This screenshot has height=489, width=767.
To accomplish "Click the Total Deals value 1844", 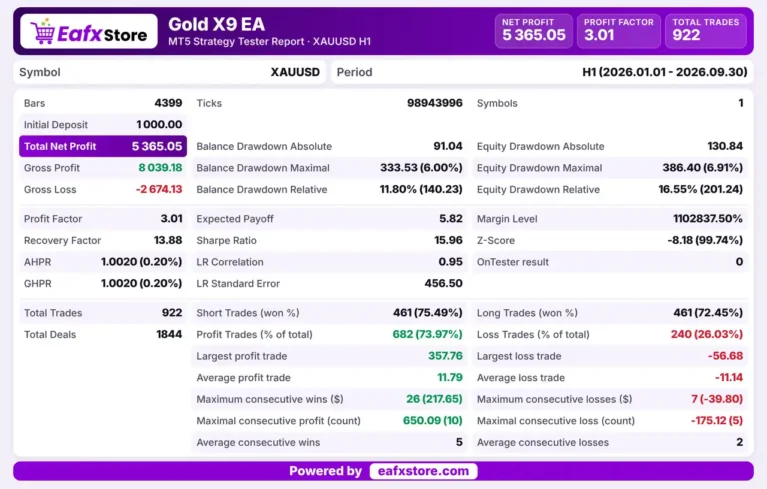I will 169,334.
